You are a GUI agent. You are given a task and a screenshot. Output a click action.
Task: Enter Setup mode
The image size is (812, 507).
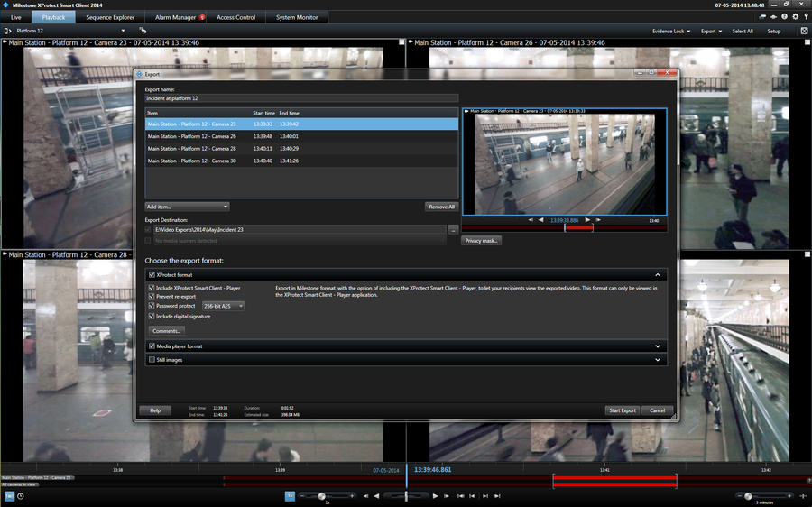[774, 31]
